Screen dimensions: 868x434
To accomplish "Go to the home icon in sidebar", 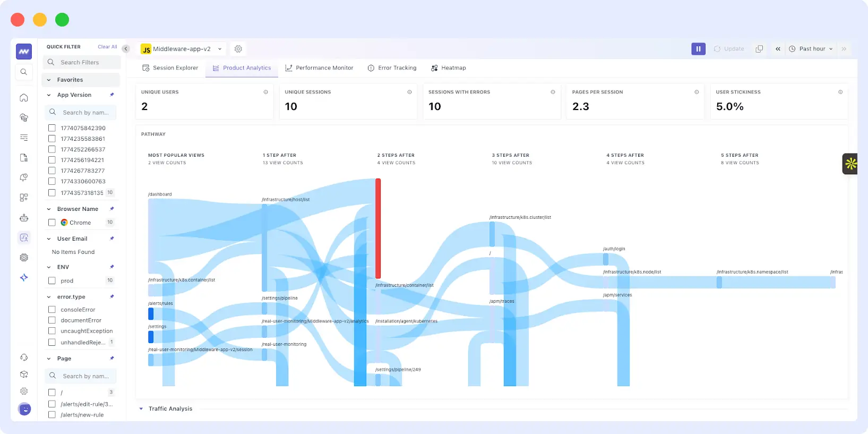I will coord(24,98).
